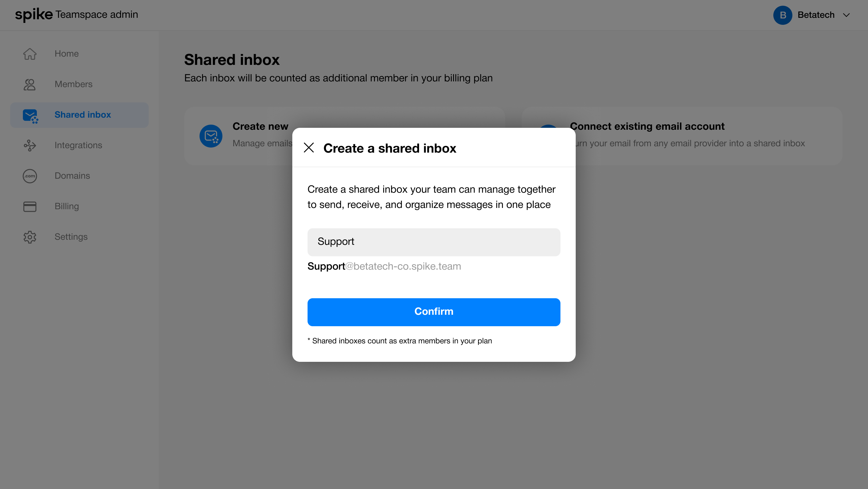Click the Settings gear icon
868x489 pixels.
[x=30, y=237]
